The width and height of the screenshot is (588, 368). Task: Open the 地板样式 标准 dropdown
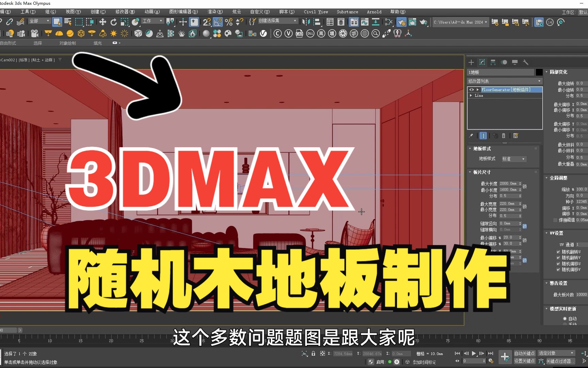click(x=514, y=159)
